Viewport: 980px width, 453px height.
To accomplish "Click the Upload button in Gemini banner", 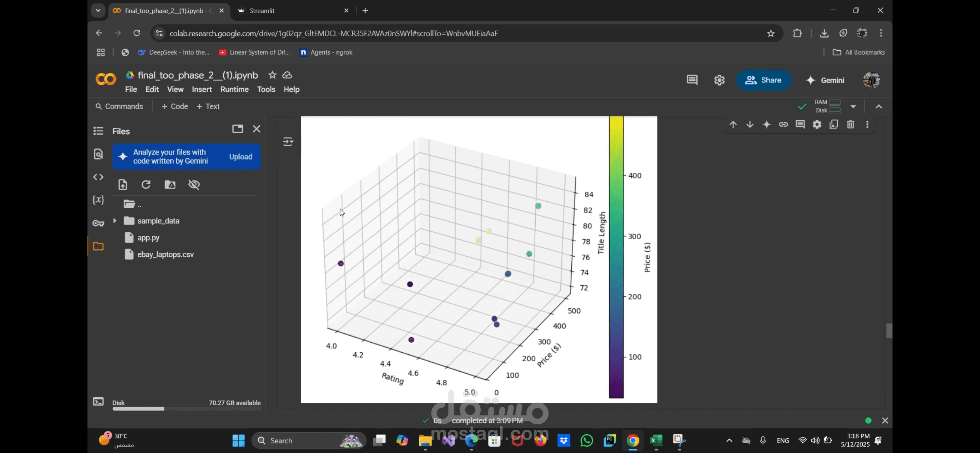I will 240,157.
